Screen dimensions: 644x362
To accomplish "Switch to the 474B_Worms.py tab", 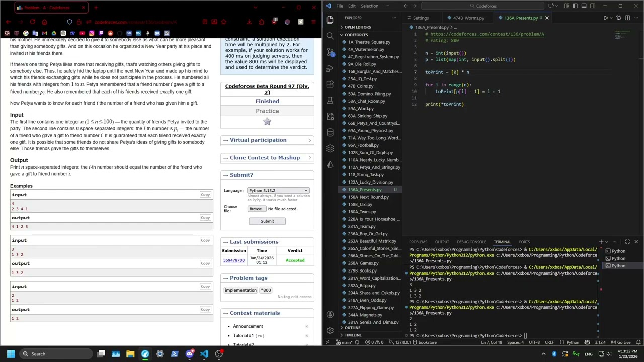I will (x=468, y=18).
